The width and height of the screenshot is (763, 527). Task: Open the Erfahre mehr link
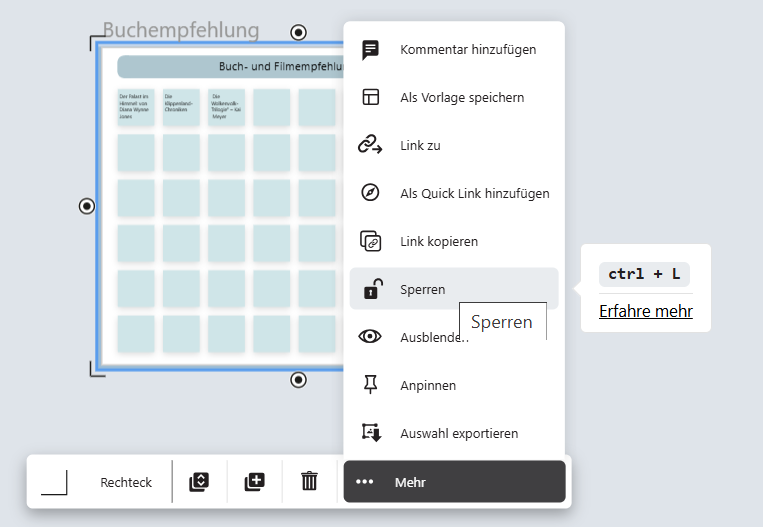point(645,311)
